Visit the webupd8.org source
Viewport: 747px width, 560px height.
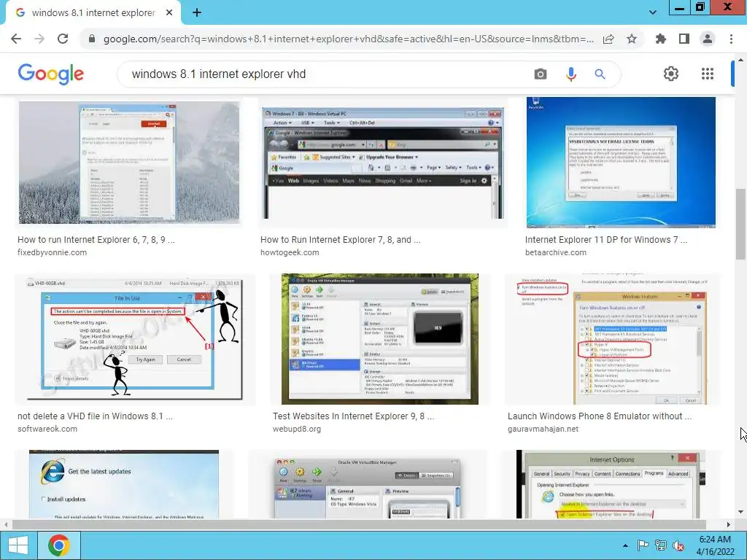[297, 429]
